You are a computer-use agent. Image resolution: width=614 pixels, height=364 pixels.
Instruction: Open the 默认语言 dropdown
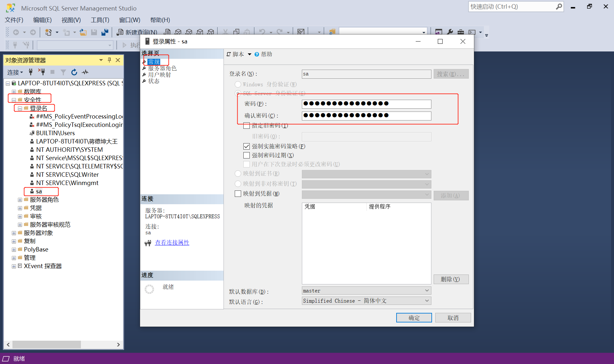pyautogui.click(x=427, y=301)
